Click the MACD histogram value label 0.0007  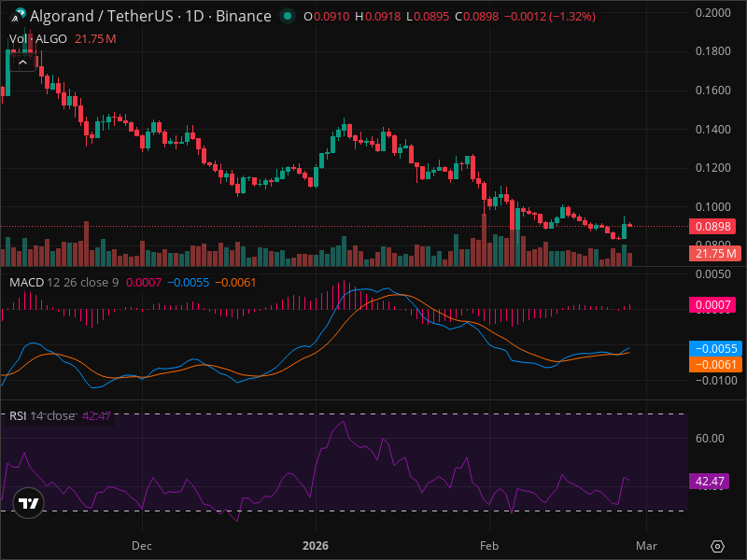pos(712,305)
